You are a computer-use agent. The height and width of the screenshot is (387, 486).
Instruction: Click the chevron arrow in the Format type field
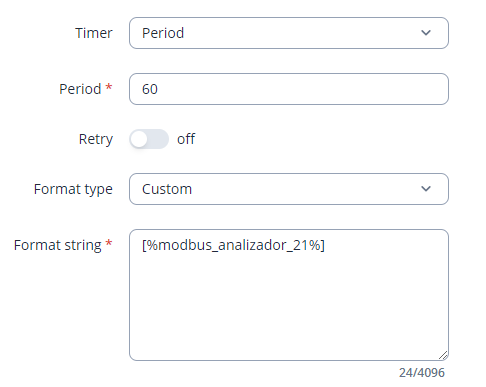(426, 189)
